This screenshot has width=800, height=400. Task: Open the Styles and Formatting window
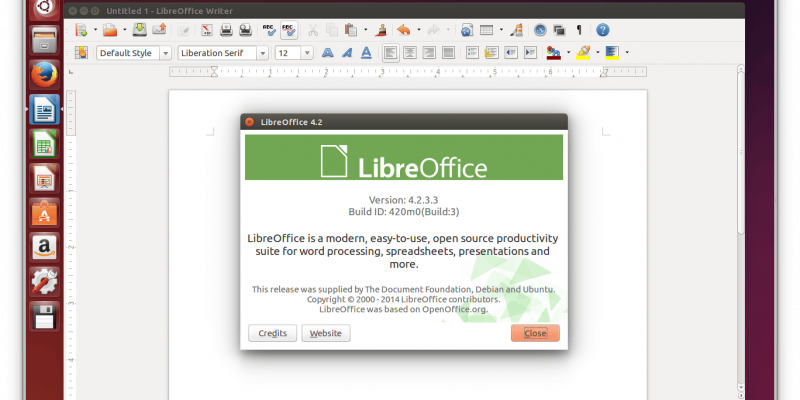81,53
